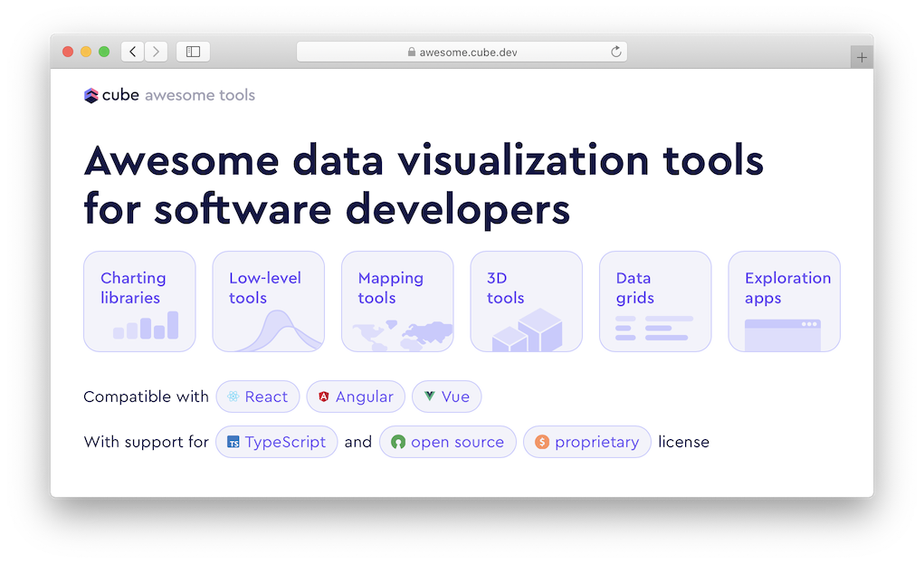Maximize the window with green button
Viewport: 924px width, 564px height.
pos(104,52)
